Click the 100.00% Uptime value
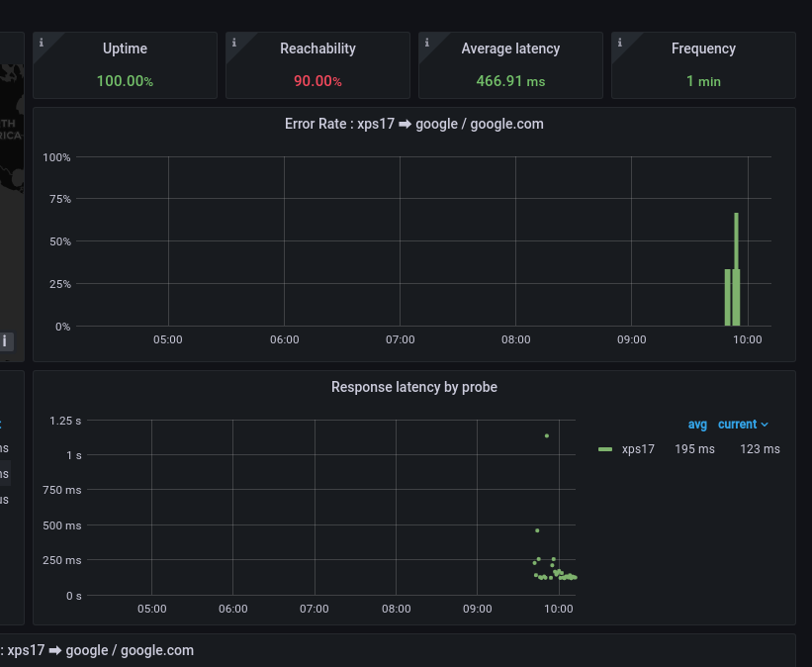This screenshot has height=667, width=812. click(125, 81)
